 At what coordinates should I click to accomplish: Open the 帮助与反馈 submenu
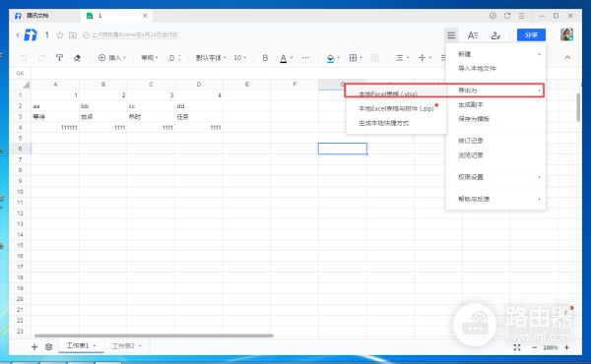[x=495, y=199]
